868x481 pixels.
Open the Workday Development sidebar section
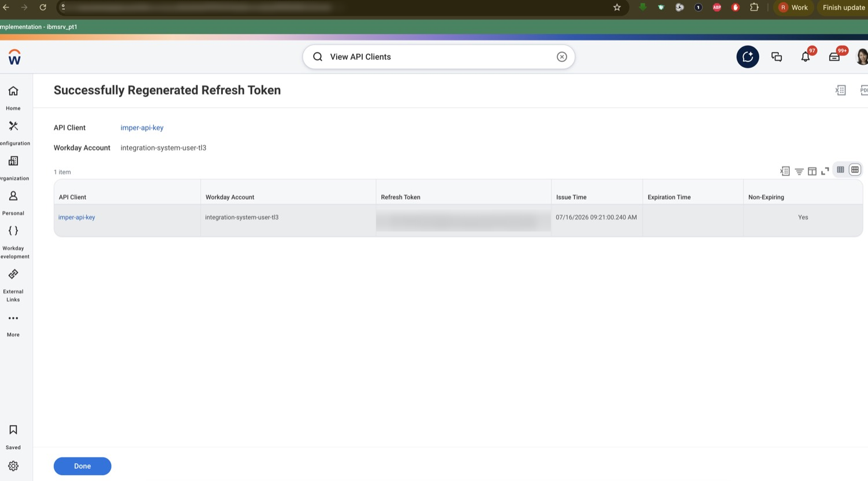click(13, 241)
